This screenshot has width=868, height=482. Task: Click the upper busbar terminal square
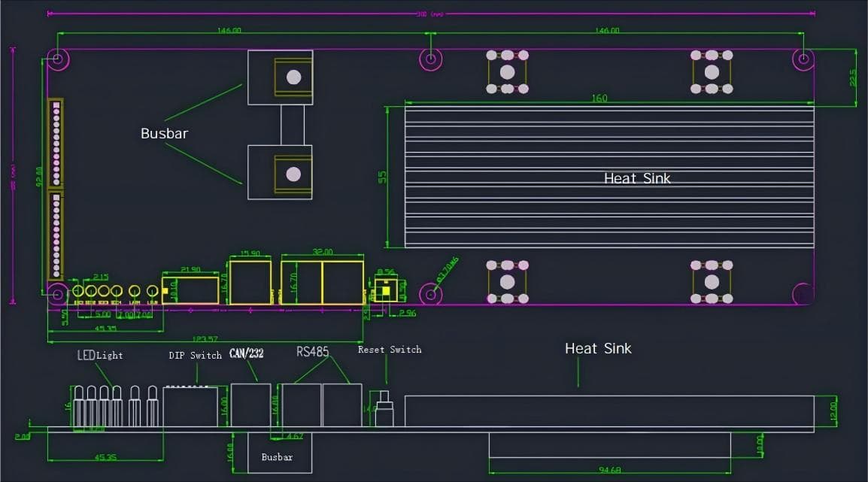pos(281,77)
